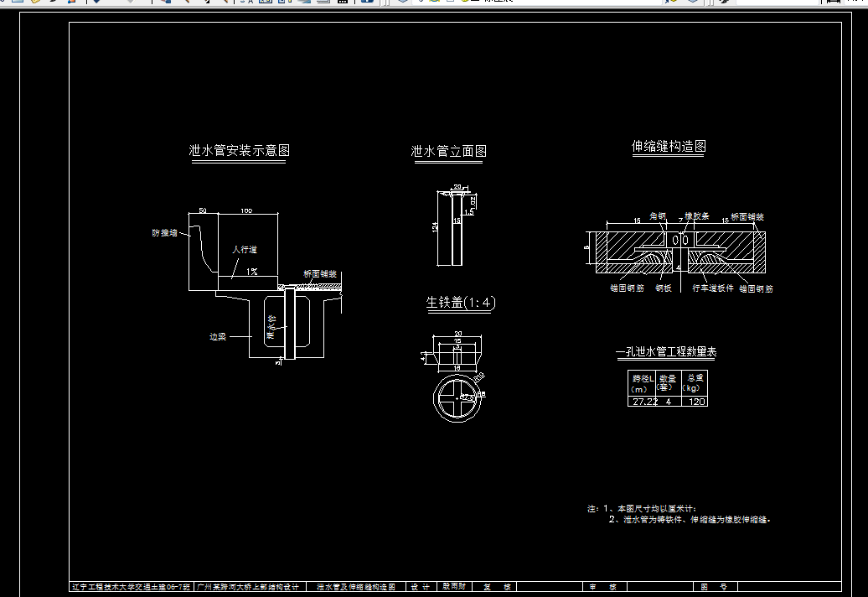Click the 27.22 table cell

coord(643,402)
